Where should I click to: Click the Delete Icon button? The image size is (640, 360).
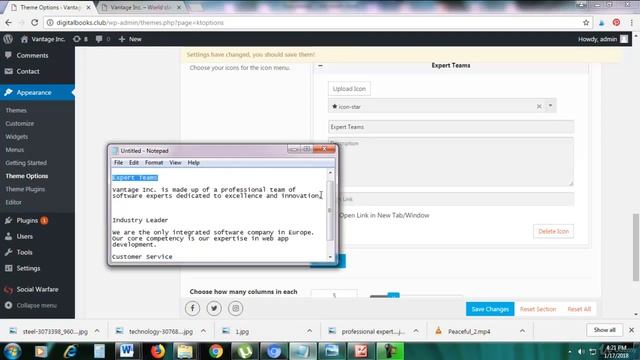[x=553, y=231]
